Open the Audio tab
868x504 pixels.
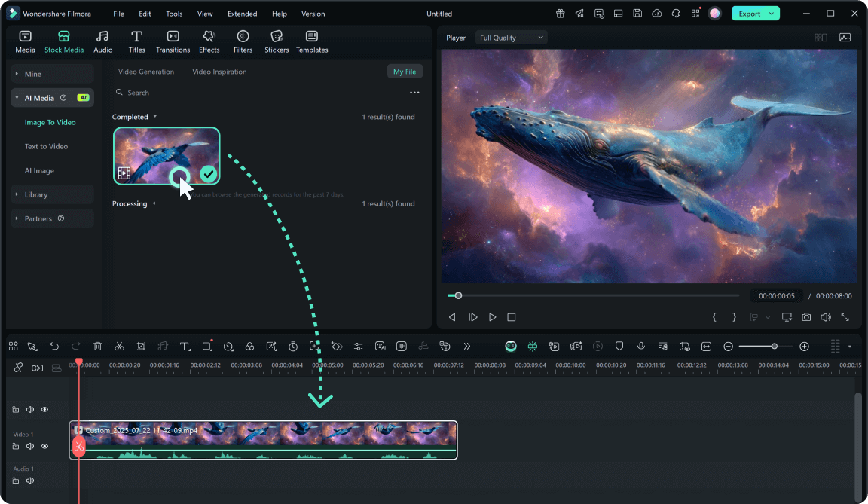point(102,41)
